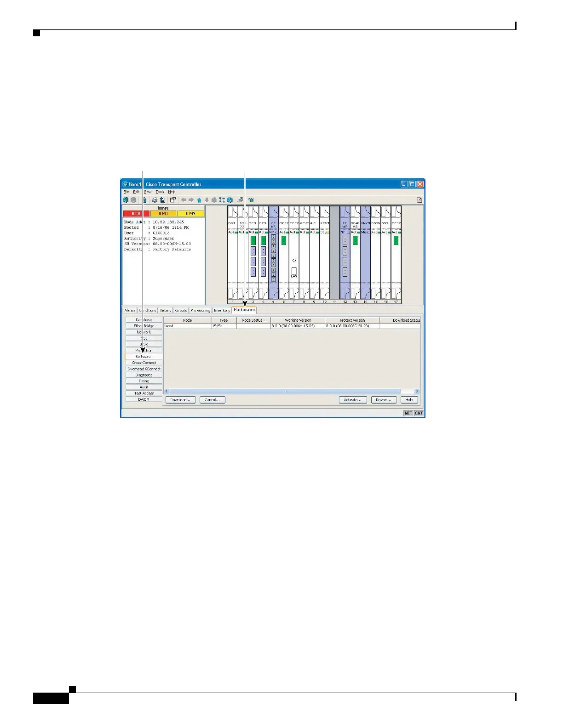Sort by the Node Status column header

pyautogui.click(x=253, y=320)
